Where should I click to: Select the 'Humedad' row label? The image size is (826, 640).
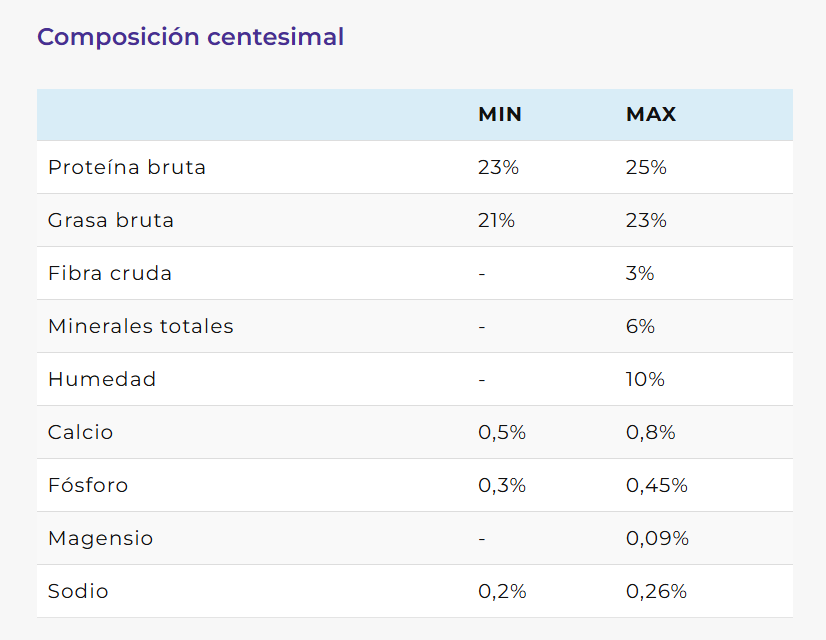(x=102, y=379)
